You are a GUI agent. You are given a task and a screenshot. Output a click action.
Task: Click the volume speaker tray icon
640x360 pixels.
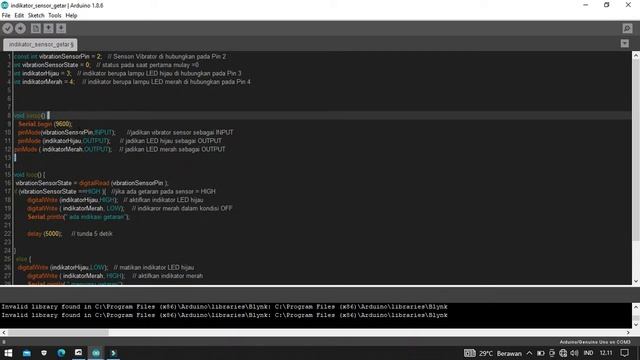click(574, 353)
